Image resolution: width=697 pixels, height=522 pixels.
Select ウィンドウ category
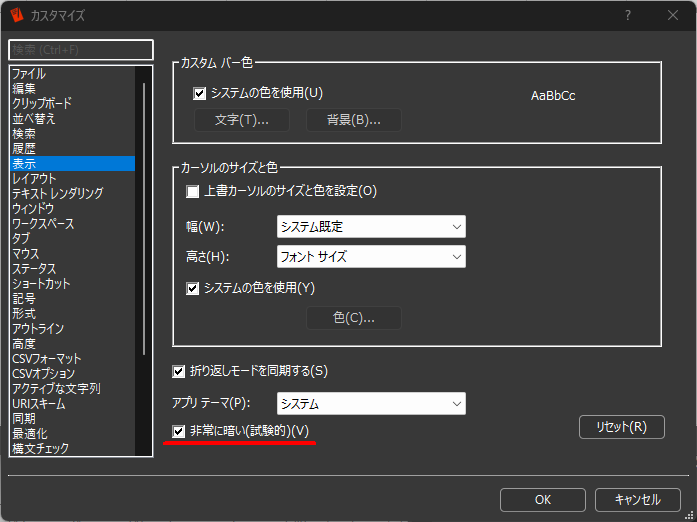click(x=72, y=209)
